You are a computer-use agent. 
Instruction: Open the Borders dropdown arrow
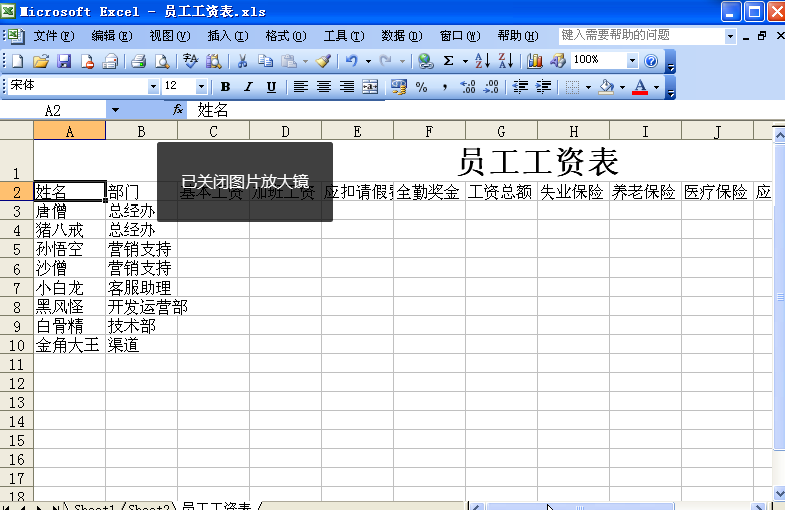(x=588, y=87)
